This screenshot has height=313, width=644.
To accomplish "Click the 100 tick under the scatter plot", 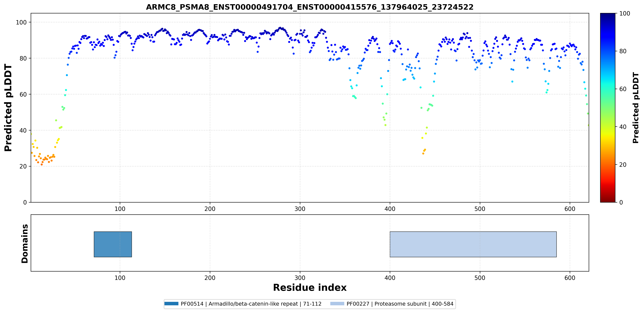I will point(120,209).
